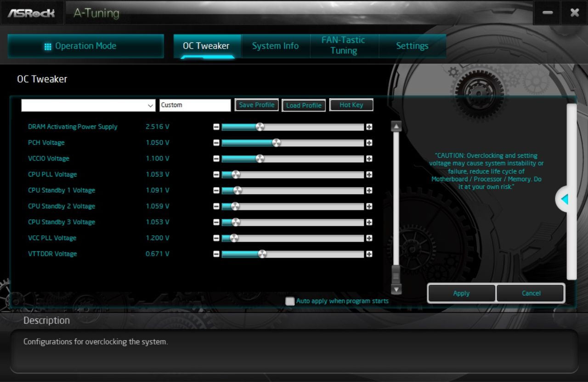Decrease CPU PLL Voltage via minus icon
Image resolution: width=588 pixels, height=382 pixels.
216,175
